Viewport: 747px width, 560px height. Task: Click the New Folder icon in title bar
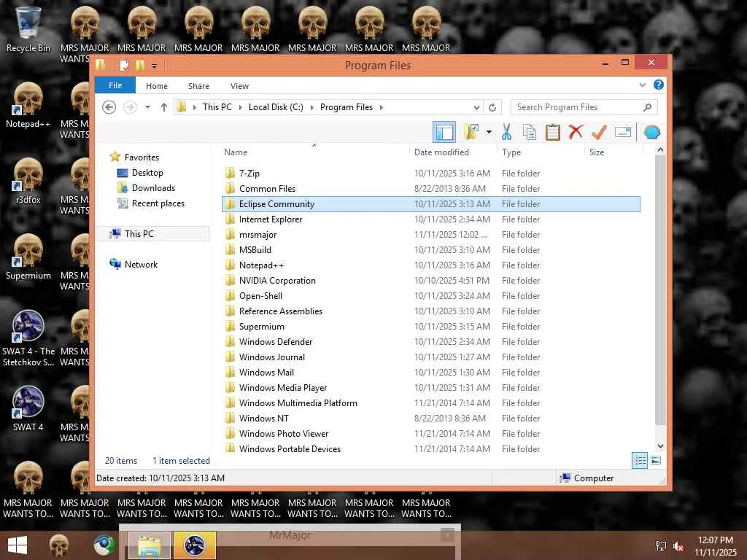140,65
